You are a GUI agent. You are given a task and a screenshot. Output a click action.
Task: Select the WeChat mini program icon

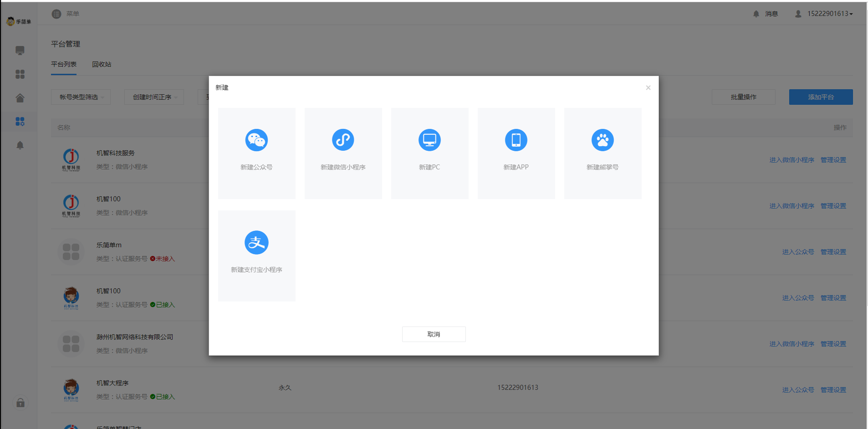point(343,140)
